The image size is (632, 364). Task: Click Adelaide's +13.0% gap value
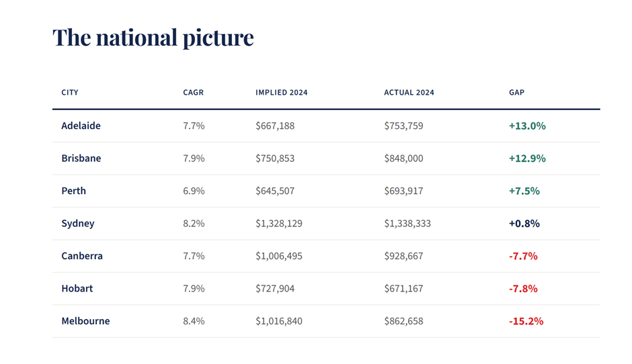527,126
